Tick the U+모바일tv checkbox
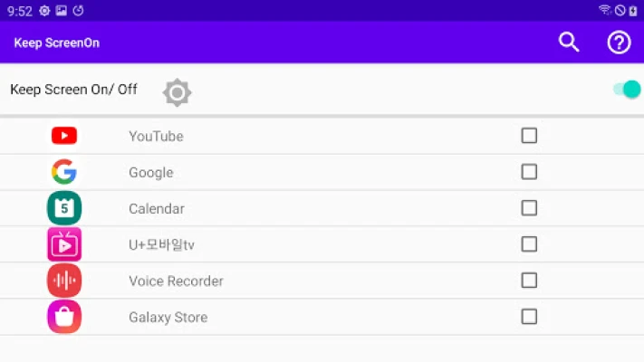Image resolution: width=644 pixels, height=362 pixels. [529, 243]
